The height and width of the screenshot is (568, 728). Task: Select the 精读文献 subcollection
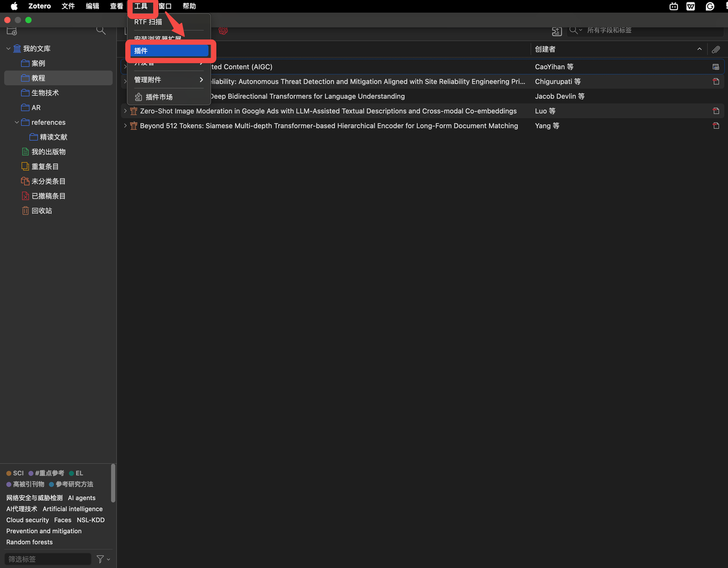click(58, 137)
